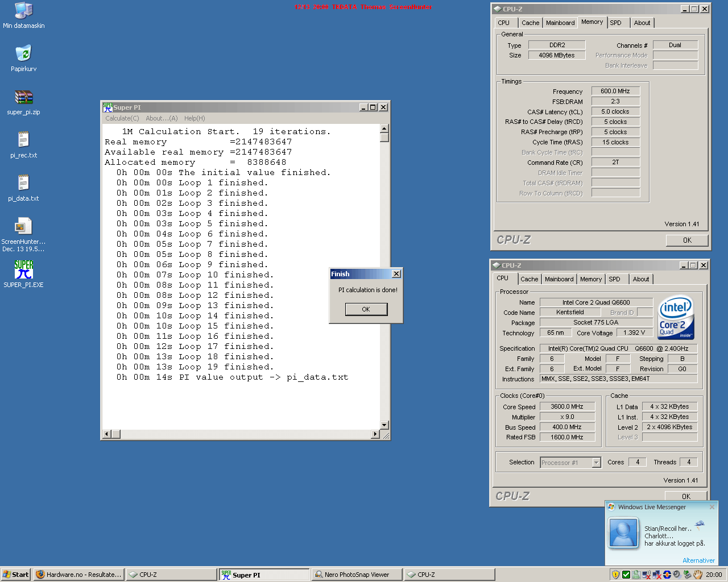This screenshot has height=582, width=728.
Task: Switch to Super PI taskbar button
Action: coord(264,575)
